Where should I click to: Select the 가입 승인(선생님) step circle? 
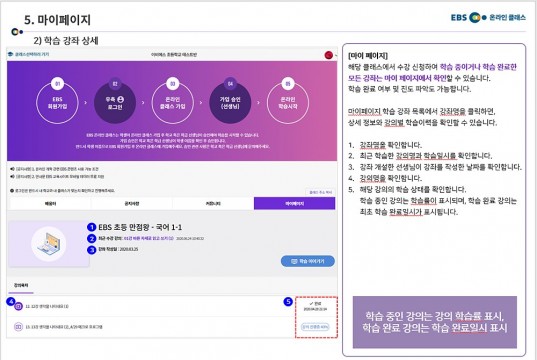point(230,103)
